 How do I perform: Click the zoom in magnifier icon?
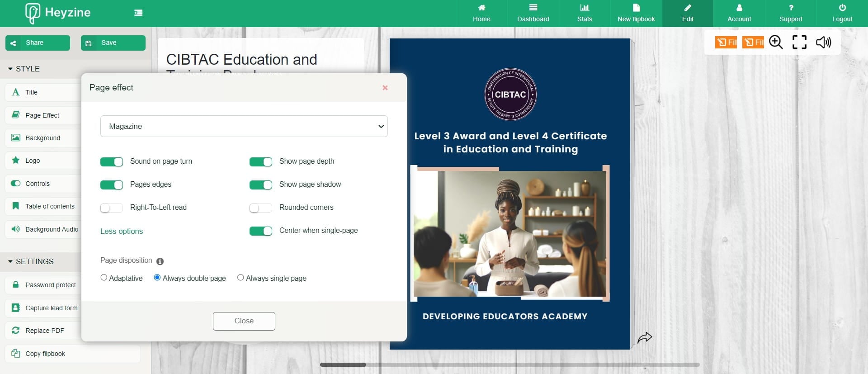[776, 42]
